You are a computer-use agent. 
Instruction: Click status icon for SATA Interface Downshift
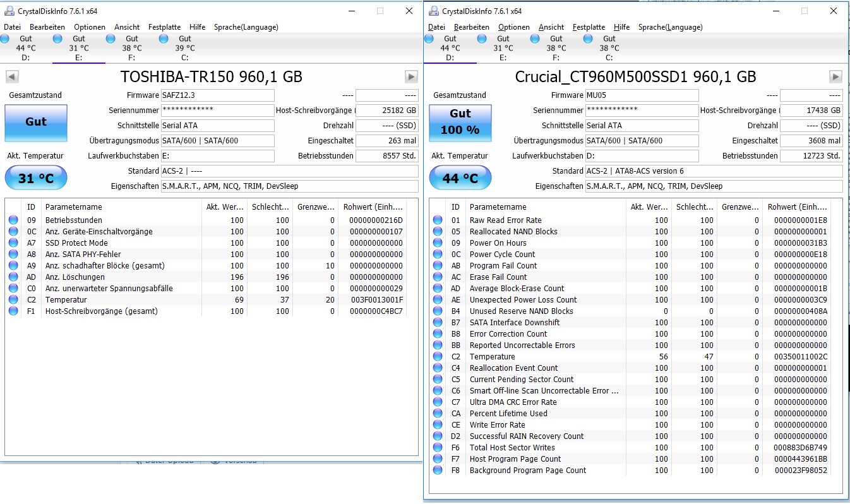click(438, 323)
